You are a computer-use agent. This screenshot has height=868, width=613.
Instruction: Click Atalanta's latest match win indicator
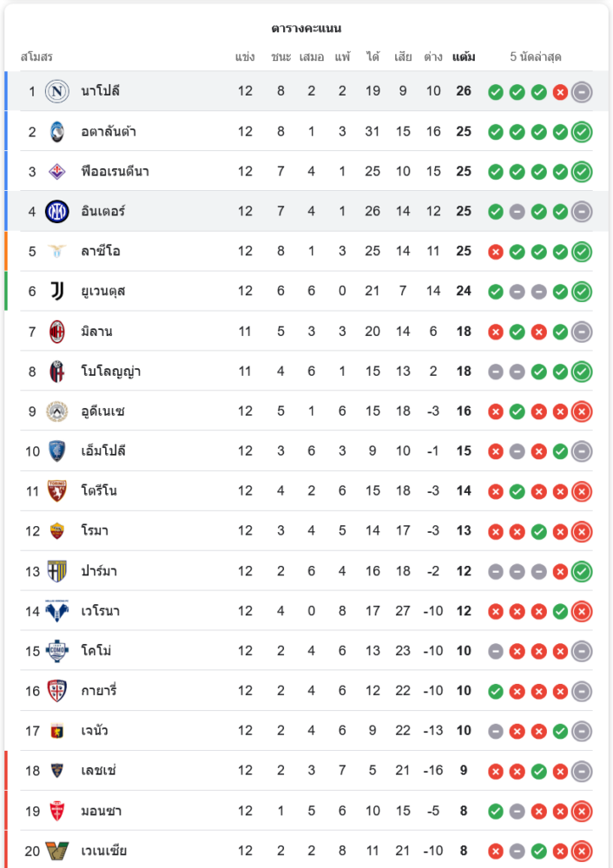[x=582, y=132]
